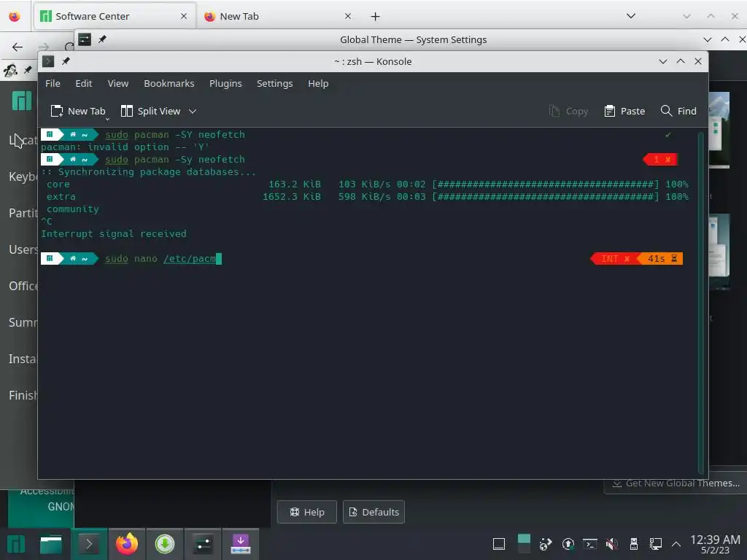747x560 pixels.
Task: Click the muted volume tray icon
Action: pos(612,544)
